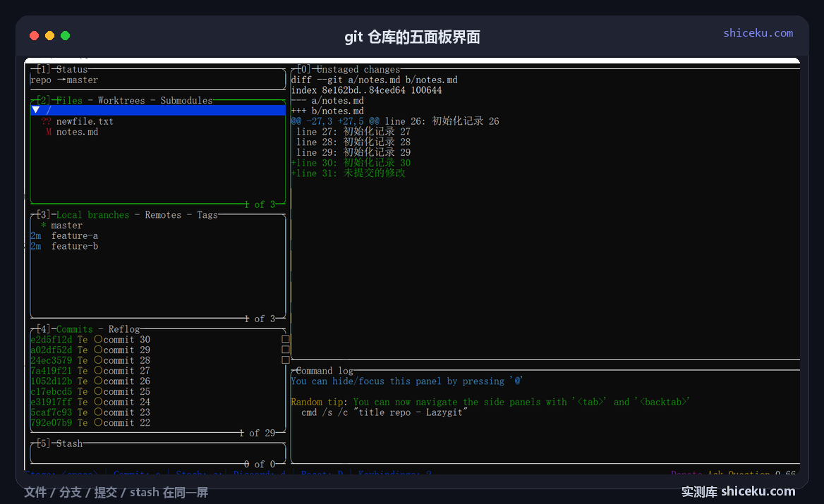The image size is (824, 504).
Task: Click the red ?? untracked marker beside newfile.txt
Action: [47, 121]
